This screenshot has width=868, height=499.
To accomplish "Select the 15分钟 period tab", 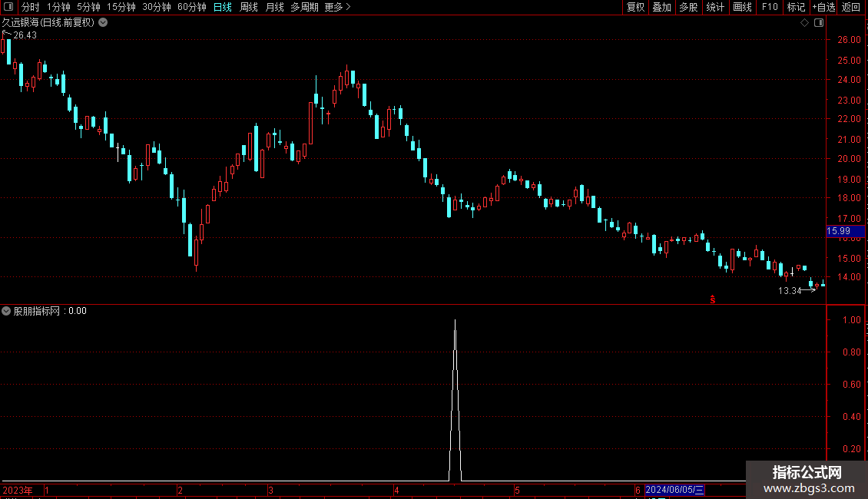I will point(121,7).
